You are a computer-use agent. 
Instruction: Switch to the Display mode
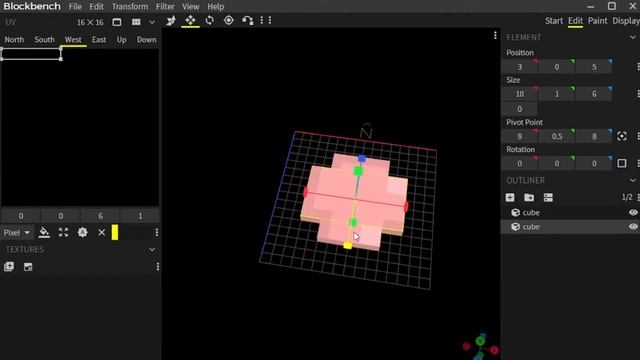coord(626,21)
